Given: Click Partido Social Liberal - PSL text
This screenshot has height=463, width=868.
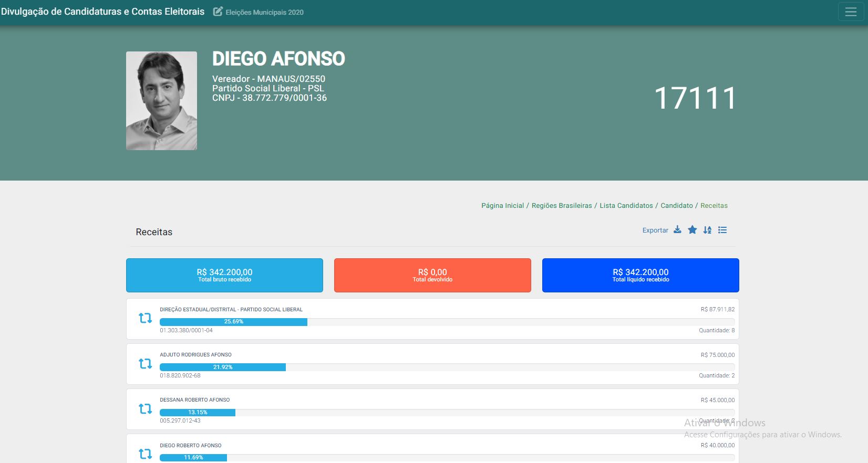Looking at the screenshot, I should point(268,89).
